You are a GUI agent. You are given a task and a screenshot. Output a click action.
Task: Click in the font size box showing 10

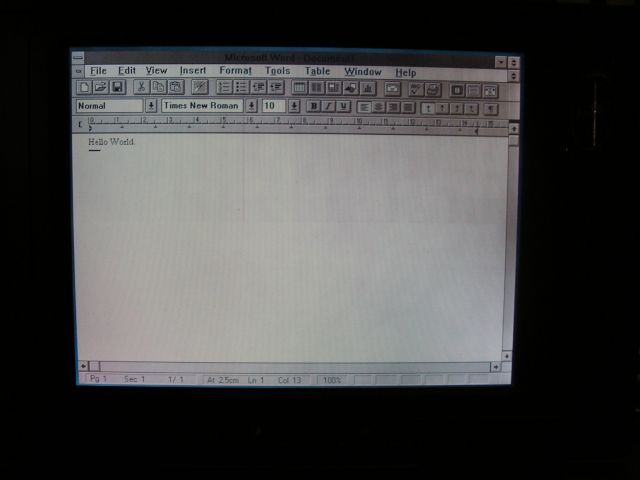273,107
